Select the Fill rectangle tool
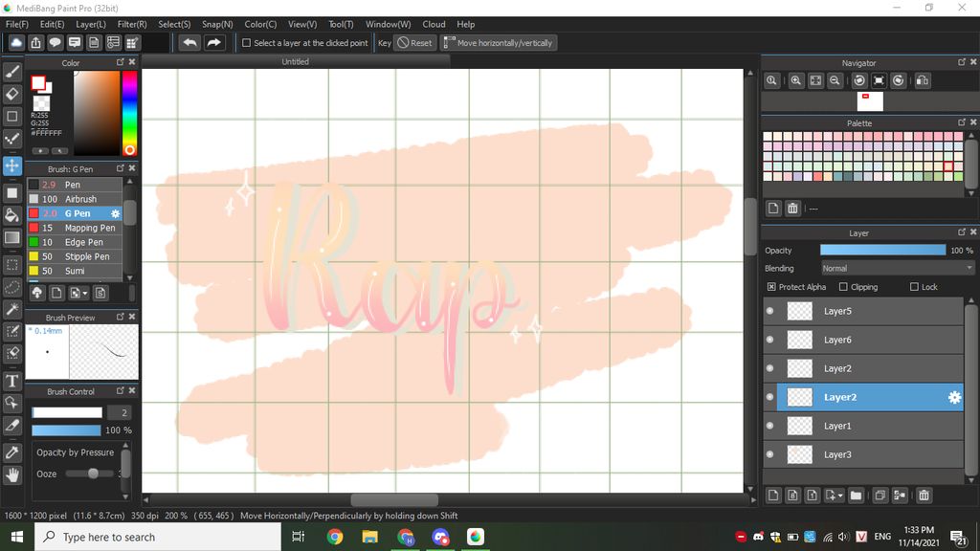The height and width of the screenshot is (551, 980). click(x=11, y=192)
